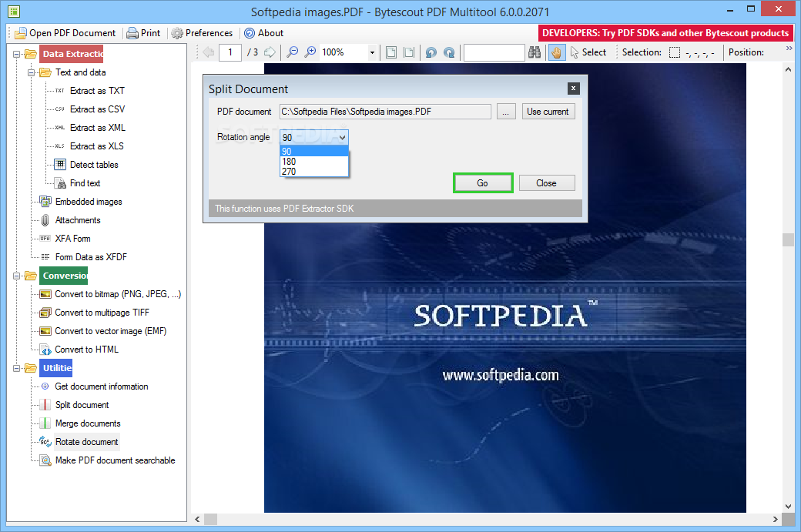Viewport: 801px width, 532px height.
Task: Select XFA Form item
Action: (72, 239)
